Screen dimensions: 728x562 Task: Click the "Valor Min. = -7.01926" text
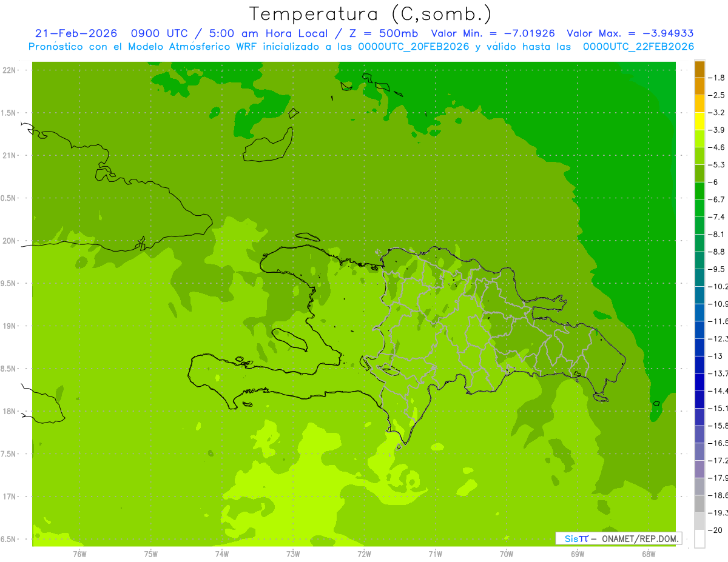(x=493, y=33)
